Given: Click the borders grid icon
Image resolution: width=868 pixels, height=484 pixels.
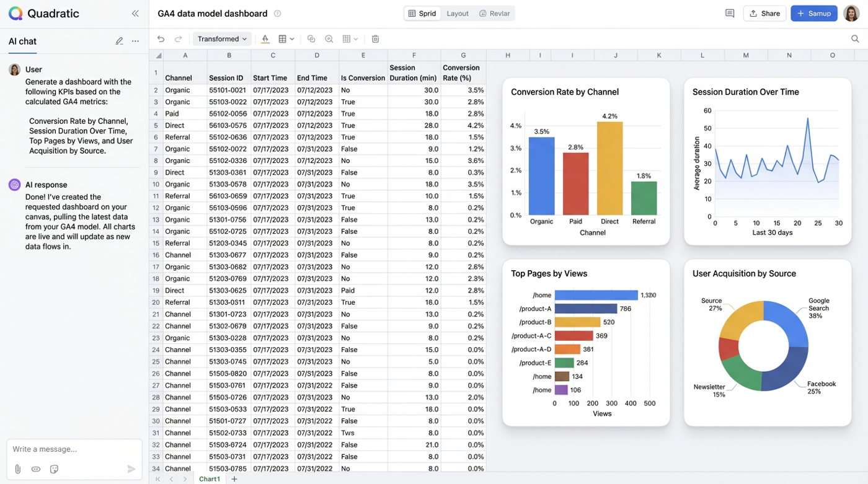Looking at the screenshot, I should pyautogui.click(x=283, y=39).
